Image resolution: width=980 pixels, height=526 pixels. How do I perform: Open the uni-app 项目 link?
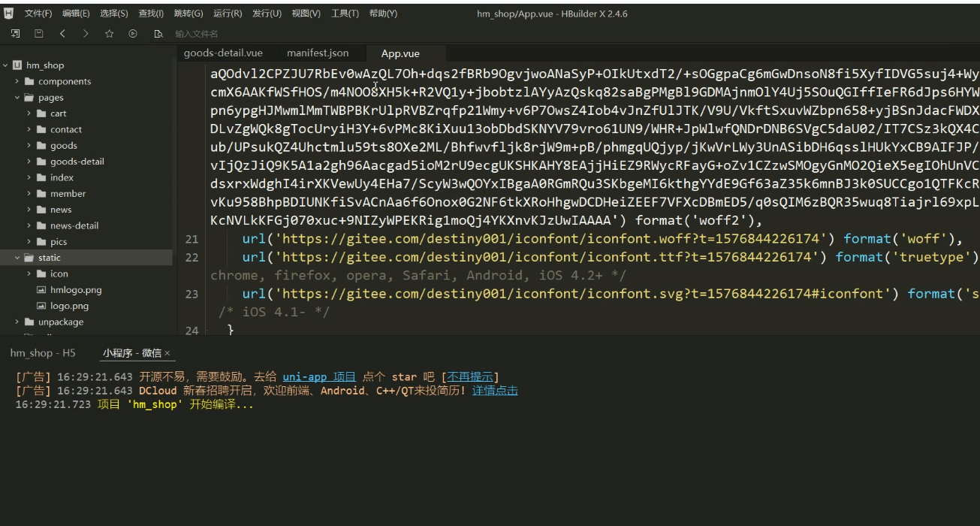pyautogui.click(x=319, y=377)
